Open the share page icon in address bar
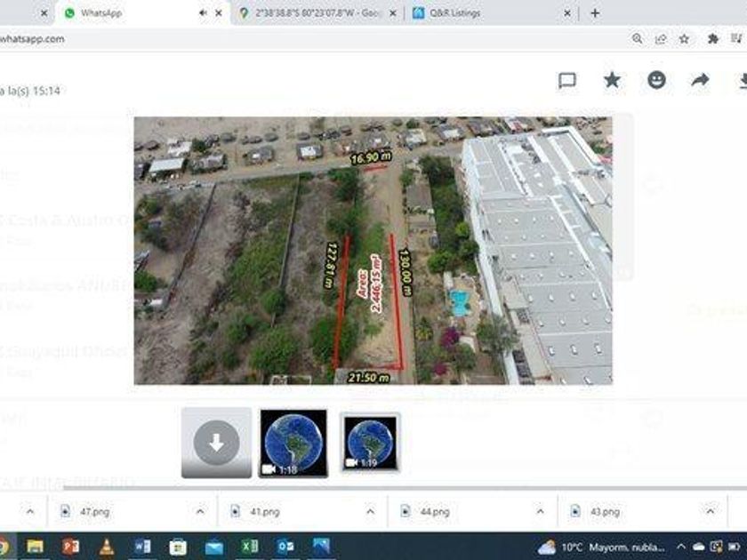 click(x=661, y=39)
